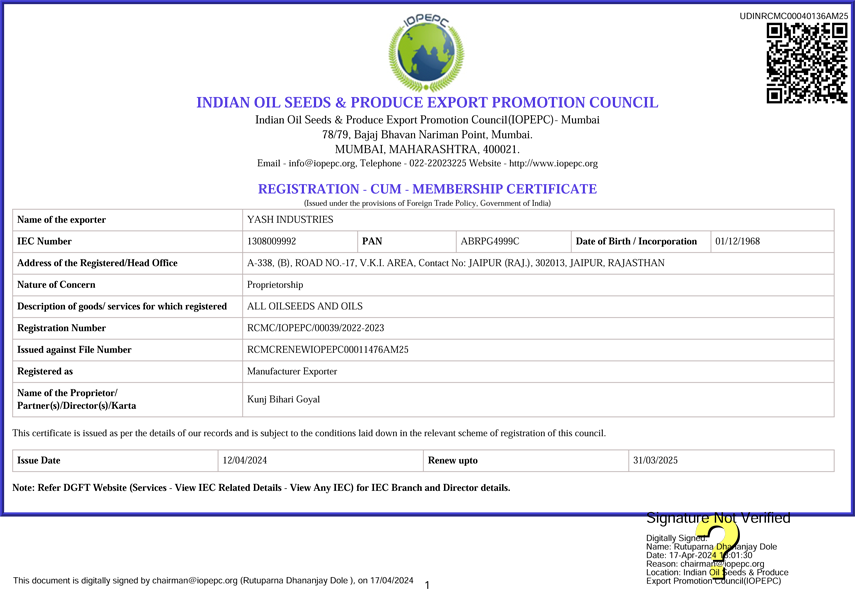Click the Renew upto label
This screenshot has width=855, height=589.
453,460
